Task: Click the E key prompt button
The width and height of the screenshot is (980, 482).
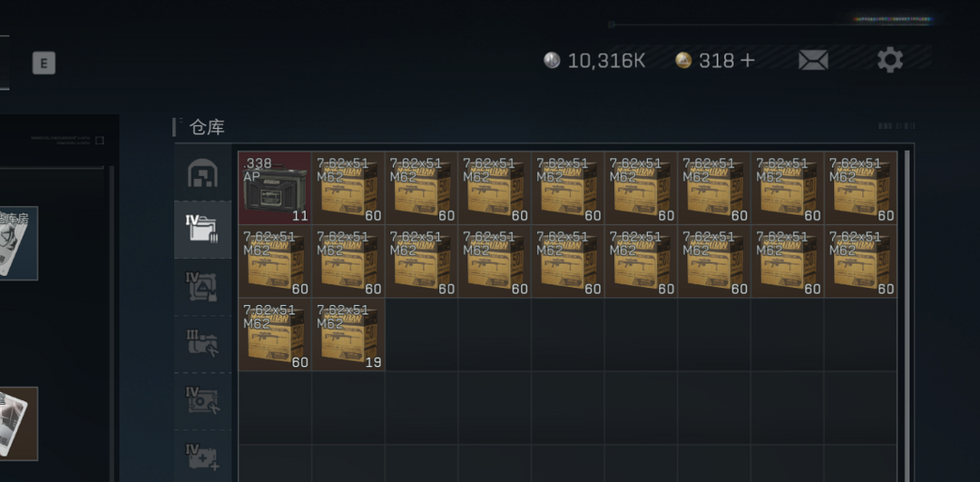Action: [44, 64]
